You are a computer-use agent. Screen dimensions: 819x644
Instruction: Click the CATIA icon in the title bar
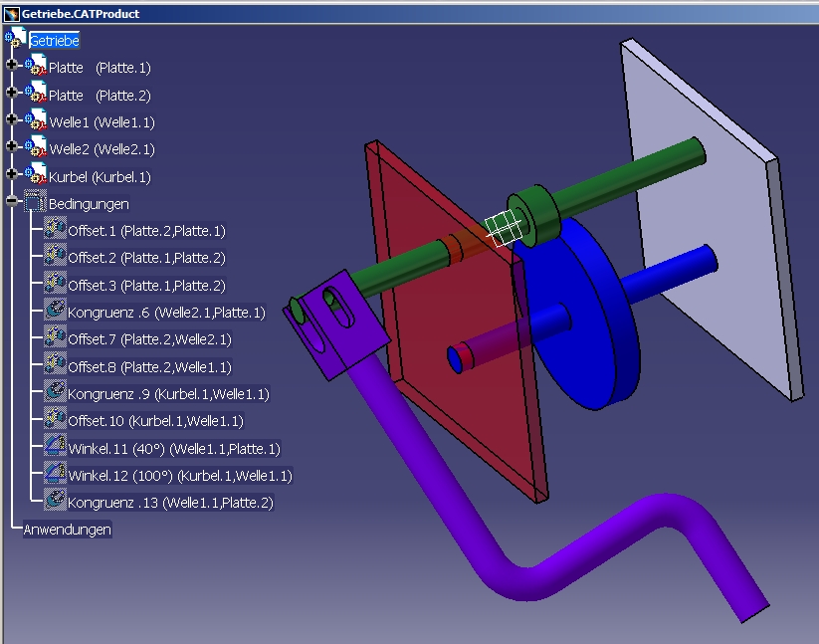tap(11, 14)
